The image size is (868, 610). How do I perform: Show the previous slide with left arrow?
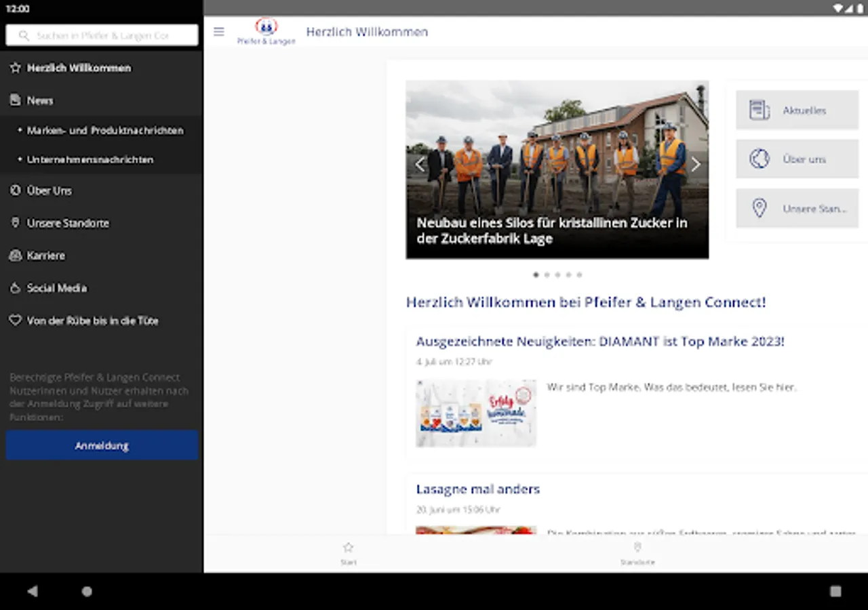(420, 164)
